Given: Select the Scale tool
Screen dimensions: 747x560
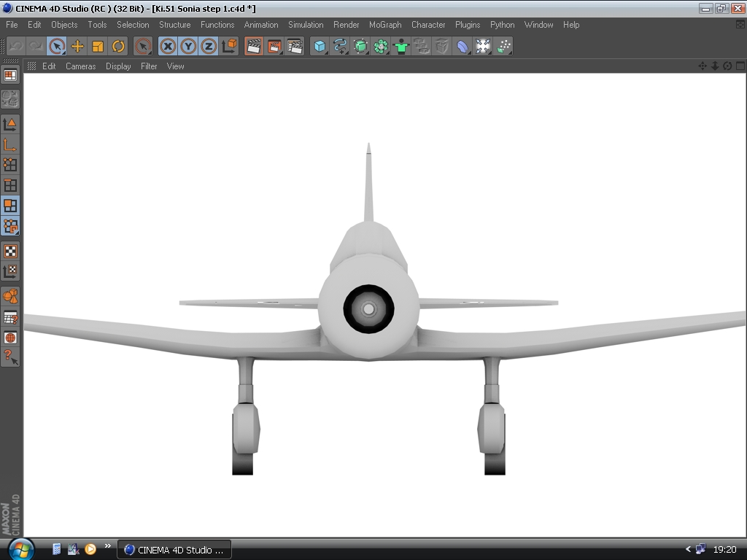Looking at the screenshot, I should (98, 47).
